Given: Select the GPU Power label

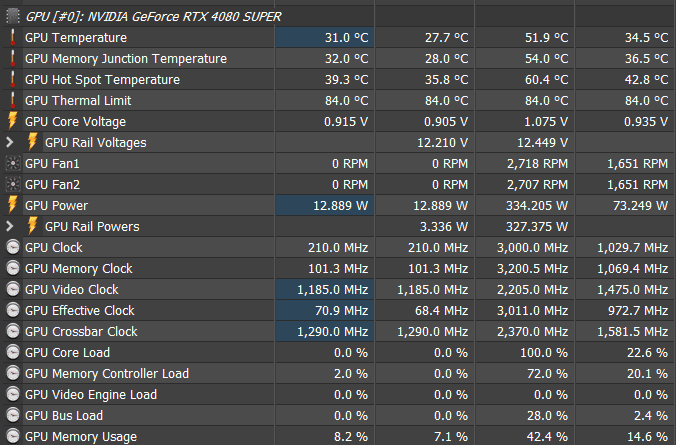Looking at the screenshot, I should (x=56, y=206).
